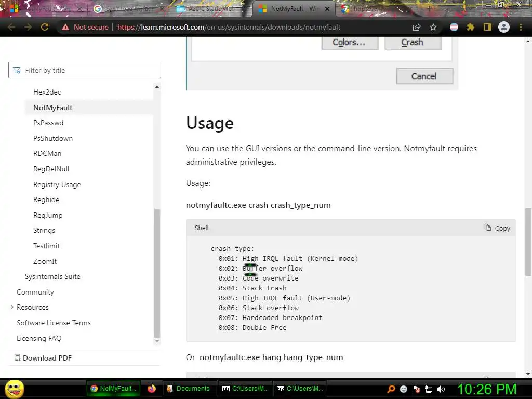The image size is (532, 399).
Task: Click the volume speaker tray icon
Action: [441, 389]
